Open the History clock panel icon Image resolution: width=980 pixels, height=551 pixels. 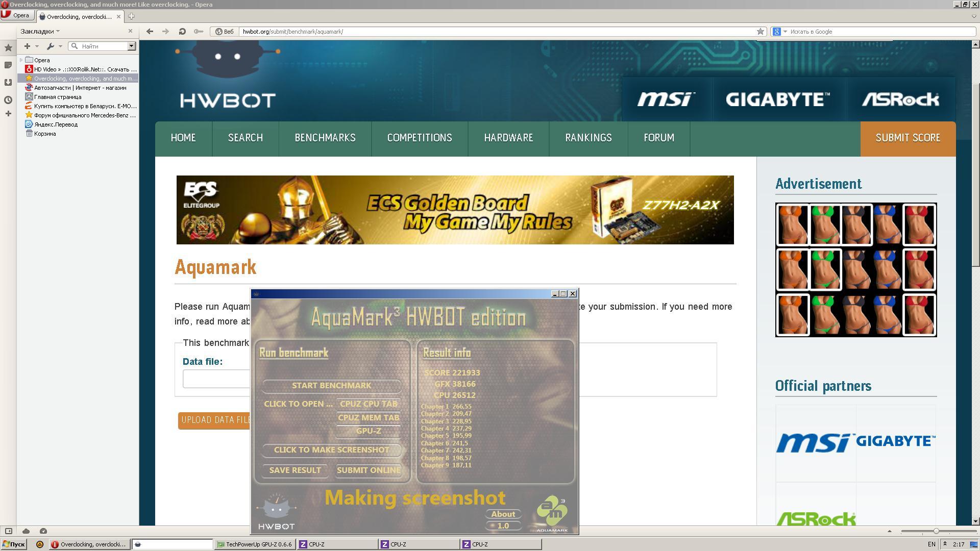8,99
